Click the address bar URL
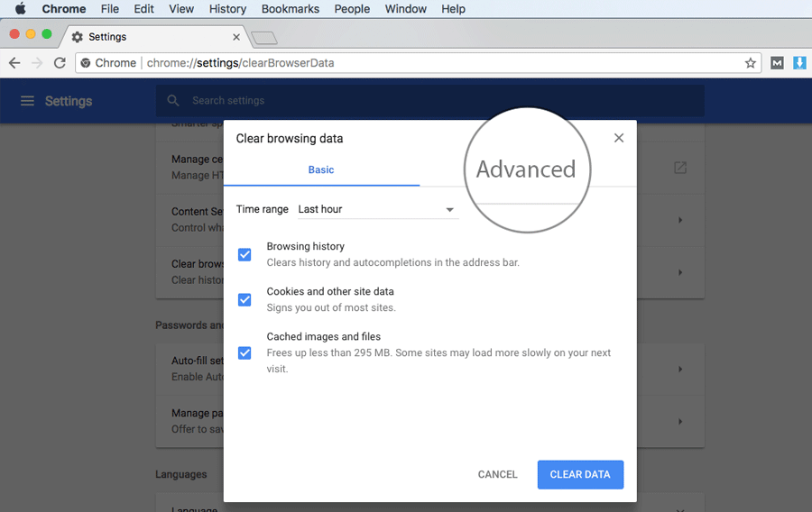Screen dimensions: 812x512 [x=240, y=63]
